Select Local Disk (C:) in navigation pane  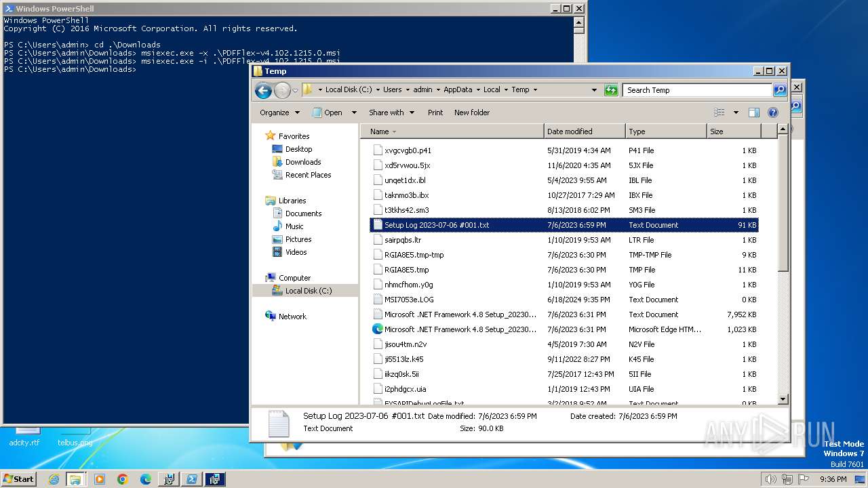click(x=309, y=291)
